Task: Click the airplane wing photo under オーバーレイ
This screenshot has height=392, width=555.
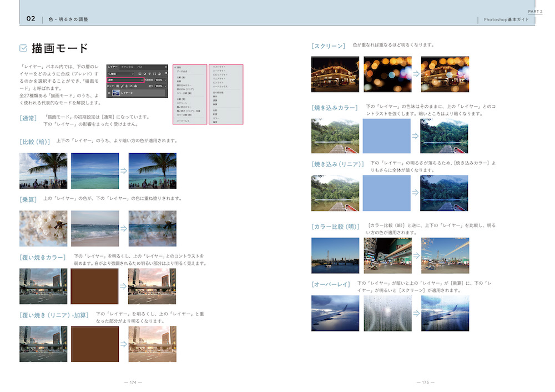Action: [335, 313]
